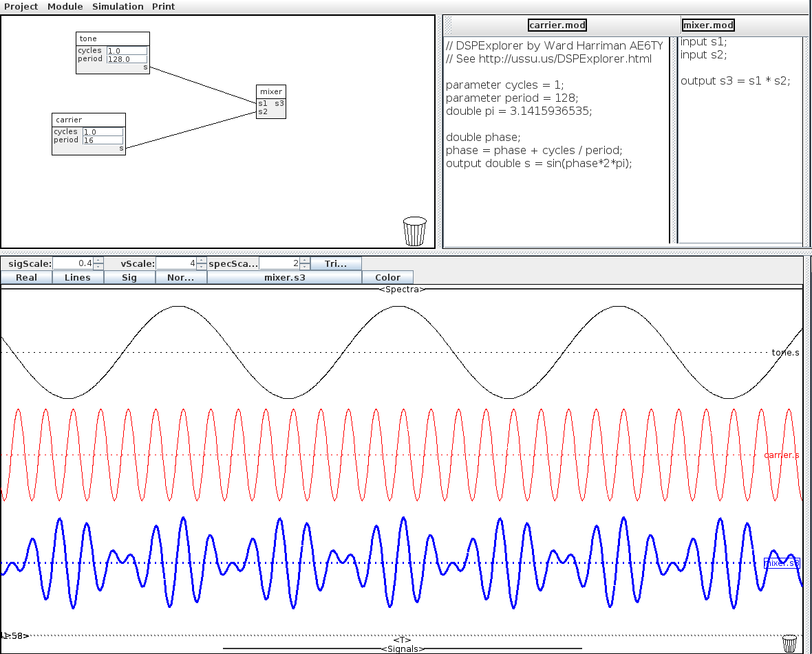Click the mixer output port s3
The image size is (812, 654).
pyautogui.click(x=279, y=103)
